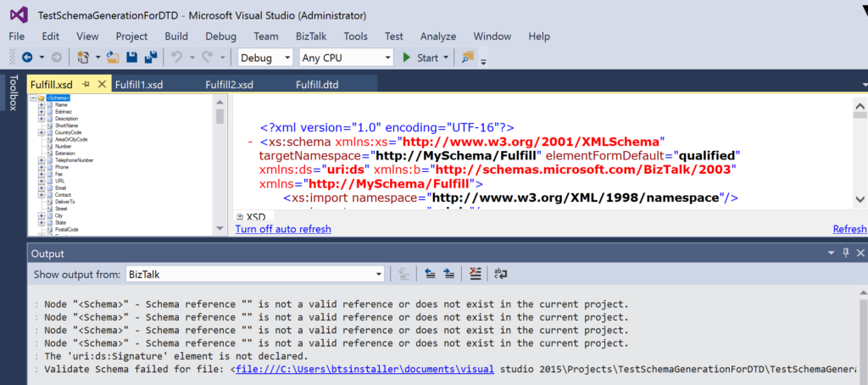Save the current file with the disk icon
Viewport: 868px width, 385px height.
131,57
